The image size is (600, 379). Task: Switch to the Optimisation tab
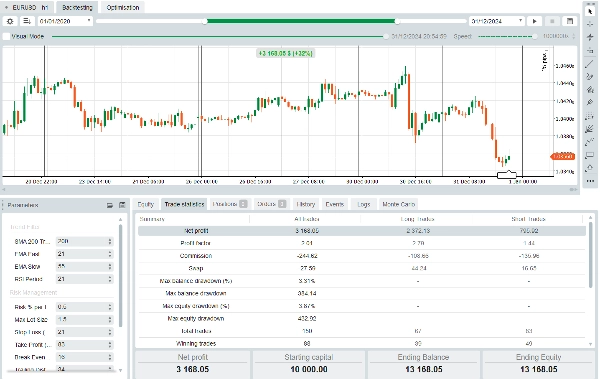point(123,7)
